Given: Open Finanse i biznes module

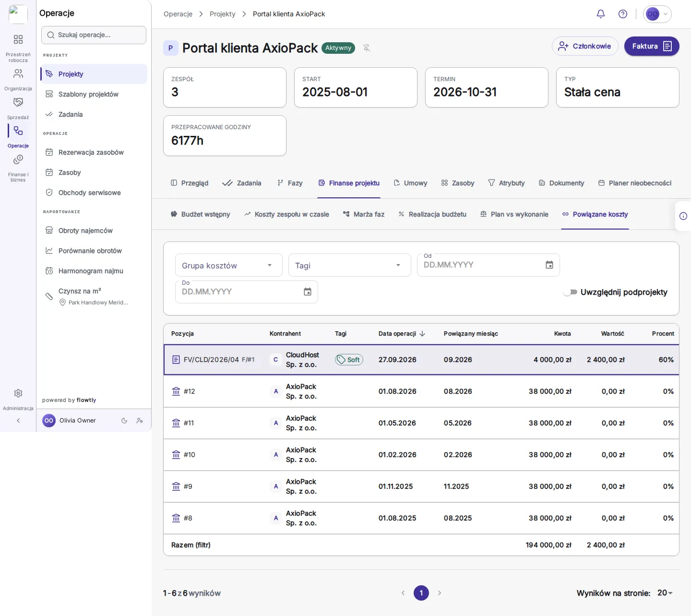Looking at the screenshot, I should pyautogui.click(x=18, y=168).
